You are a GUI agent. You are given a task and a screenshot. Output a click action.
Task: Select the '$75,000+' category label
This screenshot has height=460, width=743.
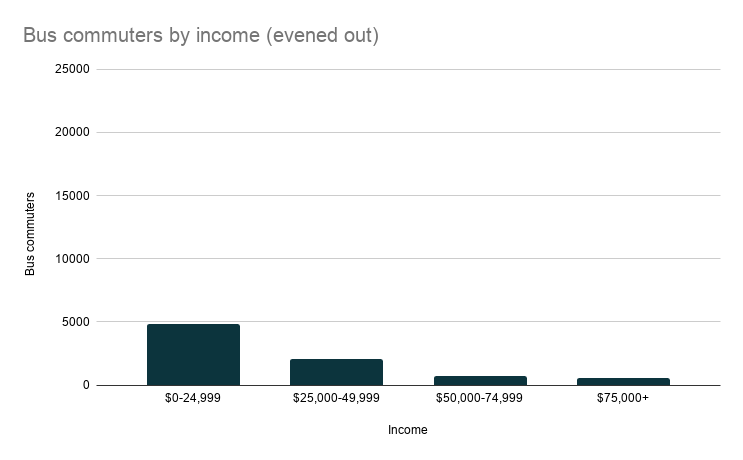tap(623, 398)
